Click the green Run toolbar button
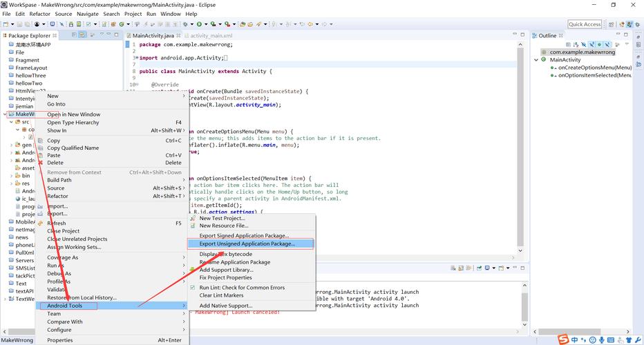Image resolution: width=644 pixels, height=345 pixels. tap(199, 24)
